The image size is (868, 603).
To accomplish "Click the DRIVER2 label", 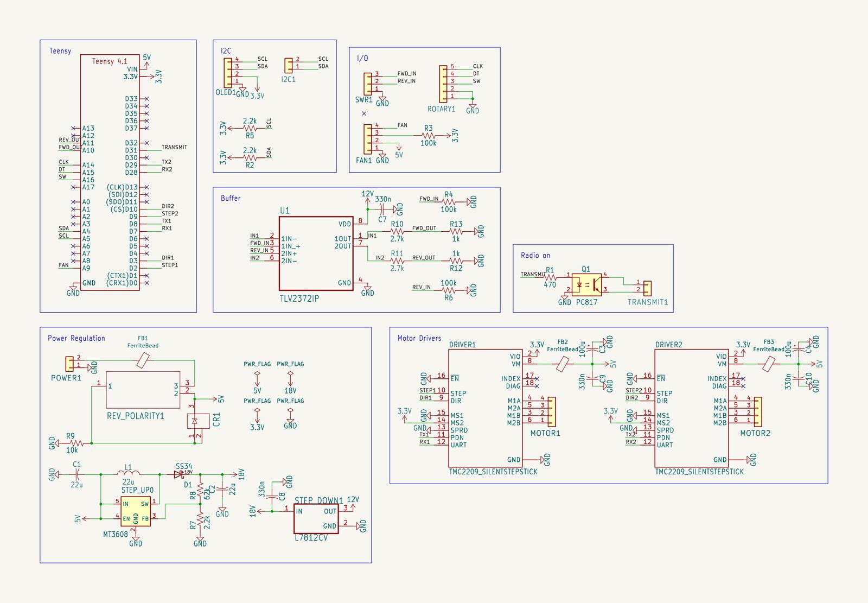I will [669, 345].
